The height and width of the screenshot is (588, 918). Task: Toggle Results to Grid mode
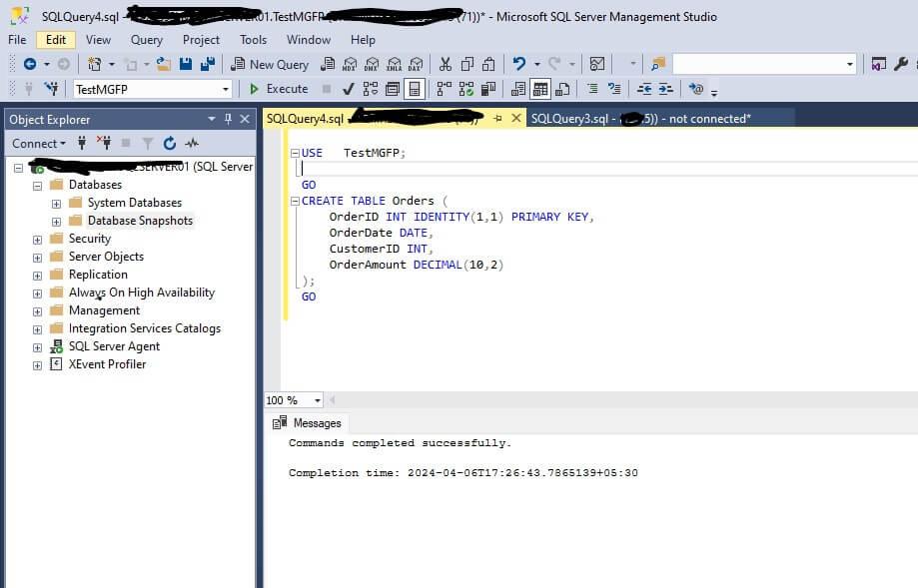[x=540, y=89]
